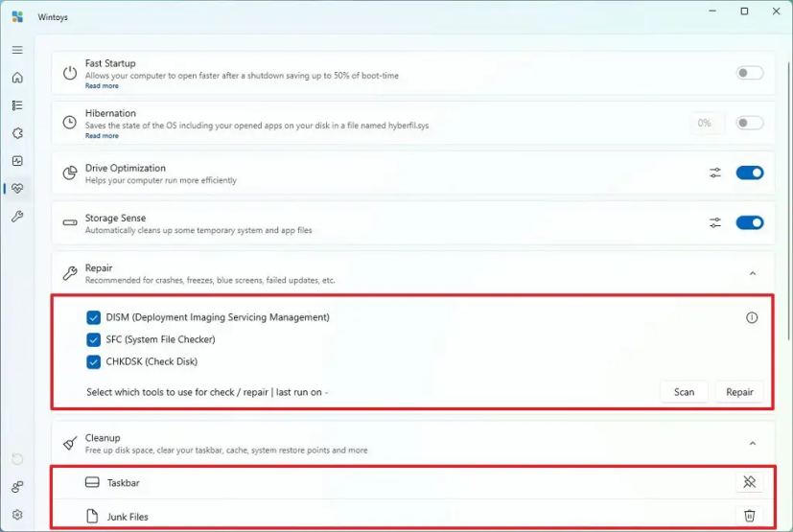Click the Repair wrench icon
Viewport: 793px width, 532px height.
[70, 273]
